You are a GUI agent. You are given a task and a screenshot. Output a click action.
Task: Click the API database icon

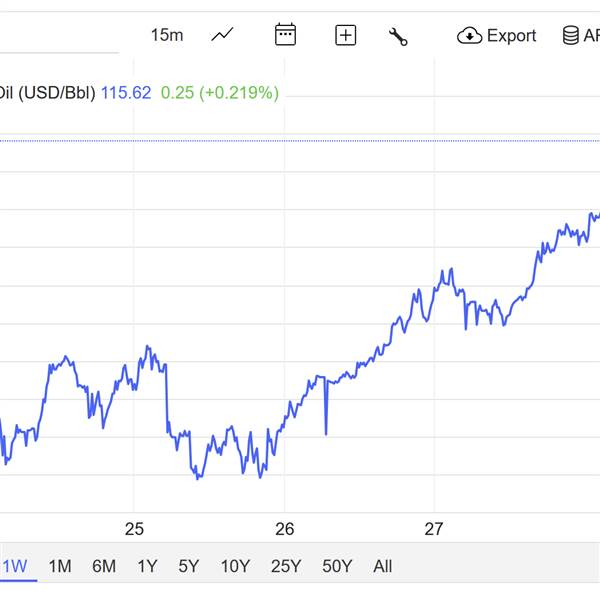click(x=571, y=36)
